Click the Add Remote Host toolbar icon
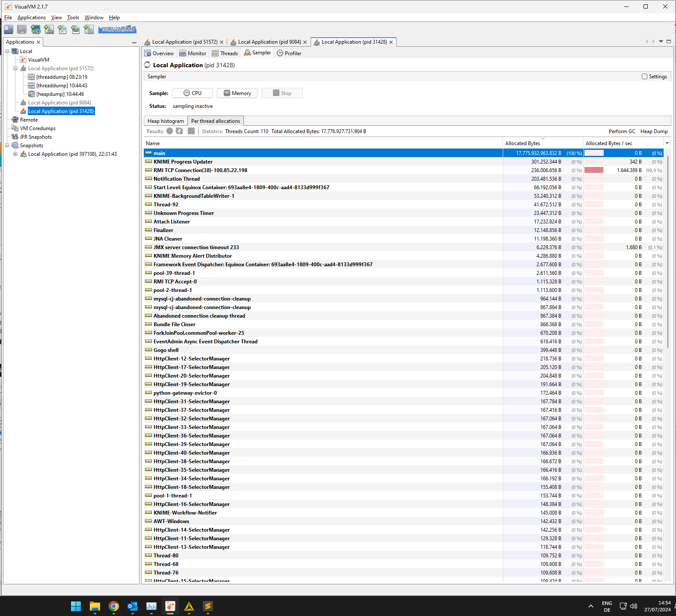 (x=36, y=29)
